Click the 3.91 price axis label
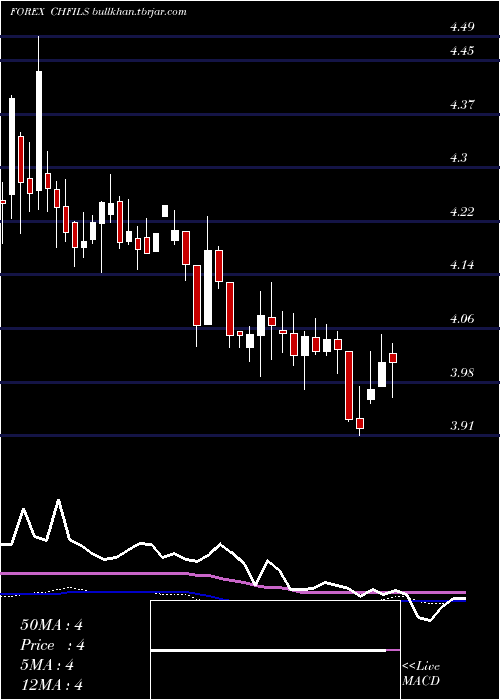Viewport: 500px width, 700px height. [462, 425]
